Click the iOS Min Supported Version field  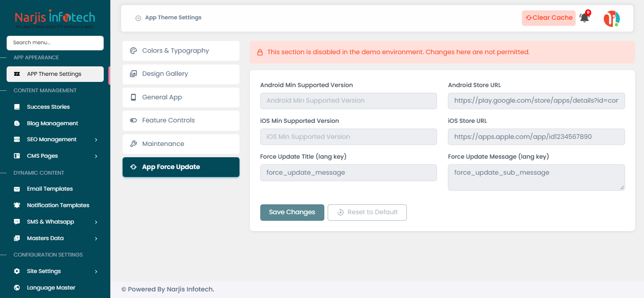click(x=349, y=137)
